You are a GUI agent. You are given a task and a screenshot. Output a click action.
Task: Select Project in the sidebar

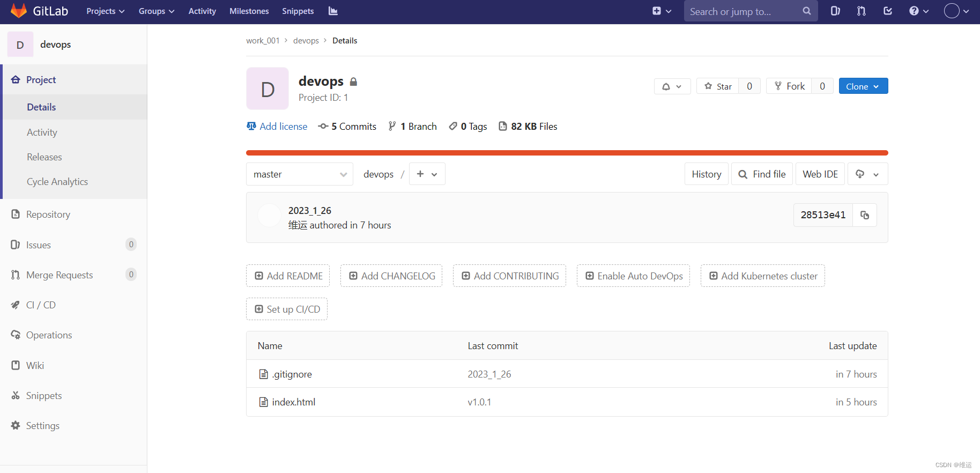pos(75,80)
